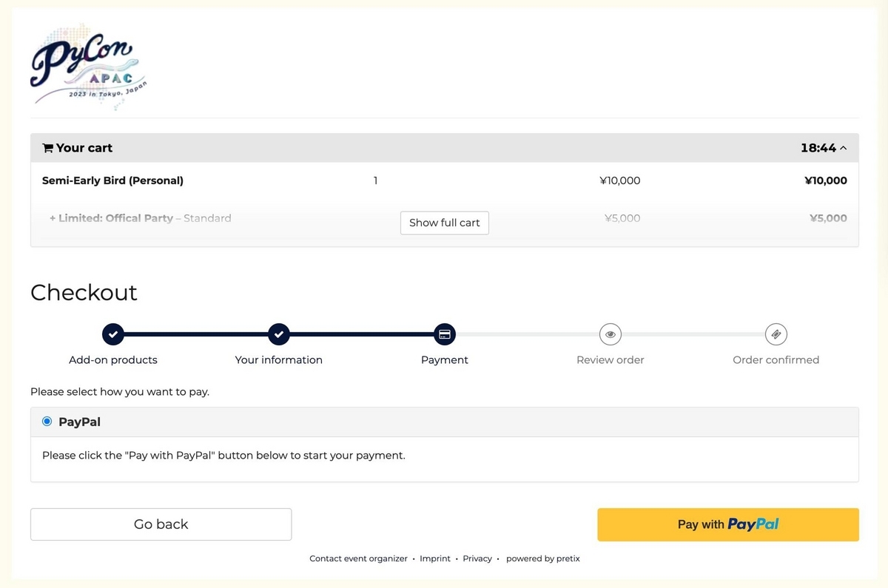Go to Your information step label
The height and width of the screenshot is (588, 888).
click(x=278, y=360)
